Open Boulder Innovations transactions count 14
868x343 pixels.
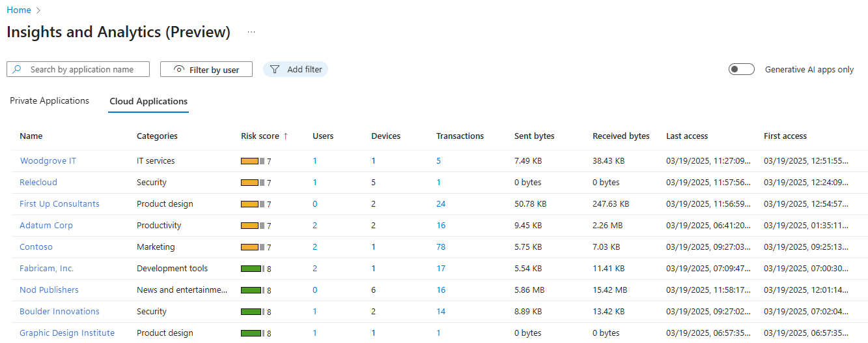tap(441, 312)
